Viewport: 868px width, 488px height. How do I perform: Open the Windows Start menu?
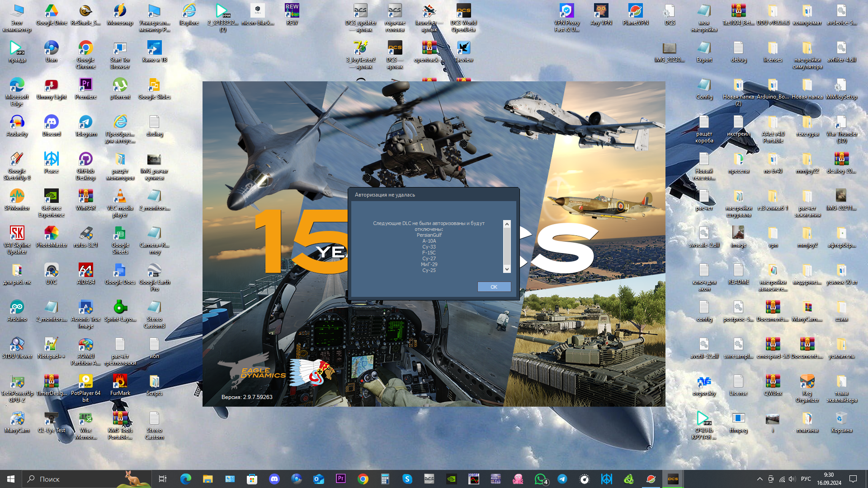(11, 479)
